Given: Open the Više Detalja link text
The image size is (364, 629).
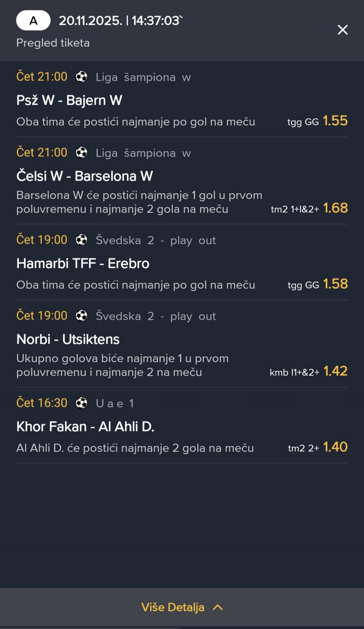Looking at the screenshot, I should [173, 607].
